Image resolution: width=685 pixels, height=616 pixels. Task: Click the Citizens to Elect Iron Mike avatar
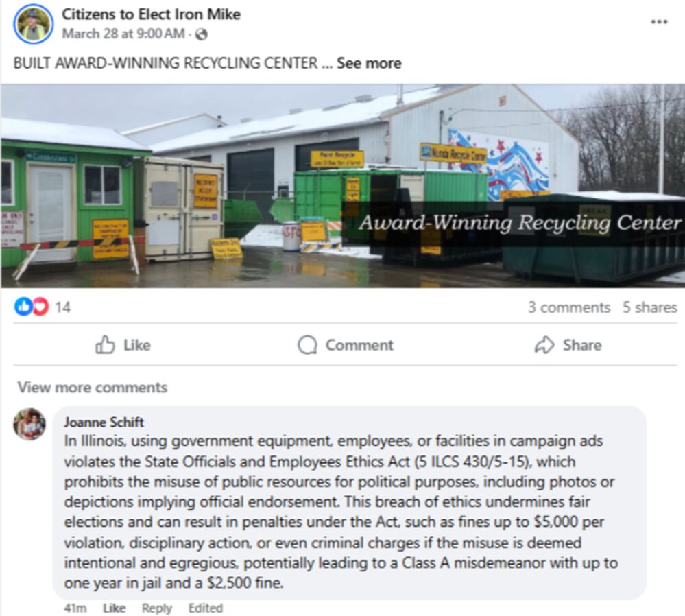point(33,24)
